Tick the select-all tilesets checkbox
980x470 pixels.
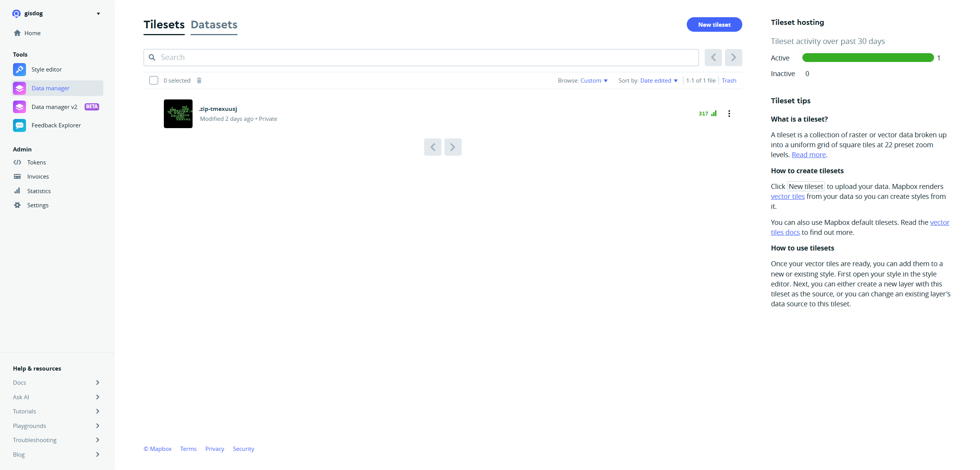[154, 80]
